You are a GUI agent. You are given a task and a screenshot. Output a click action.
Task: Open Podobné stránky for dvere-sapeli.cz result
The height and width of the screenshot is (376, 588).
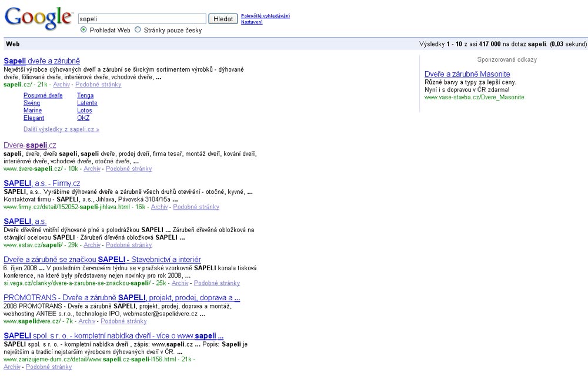pyautogui.click(x=129, y=169)
